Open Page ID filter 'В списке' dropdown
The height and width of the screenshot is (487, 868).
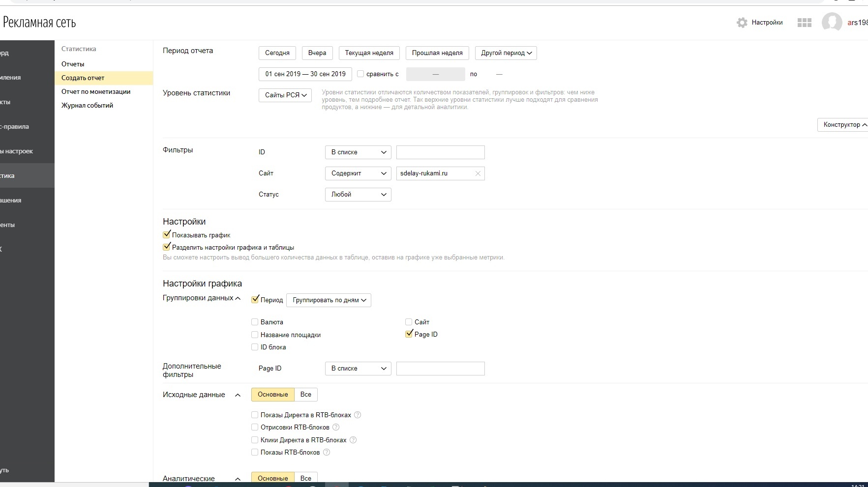click(x=358, y=369)
